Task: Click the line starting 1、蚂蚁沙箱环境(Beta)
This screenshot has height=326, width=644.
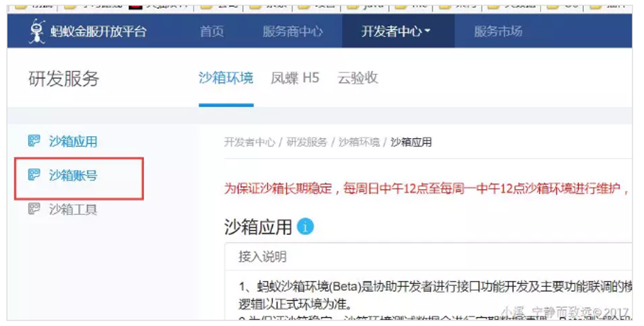Action: tap(435, 286)
